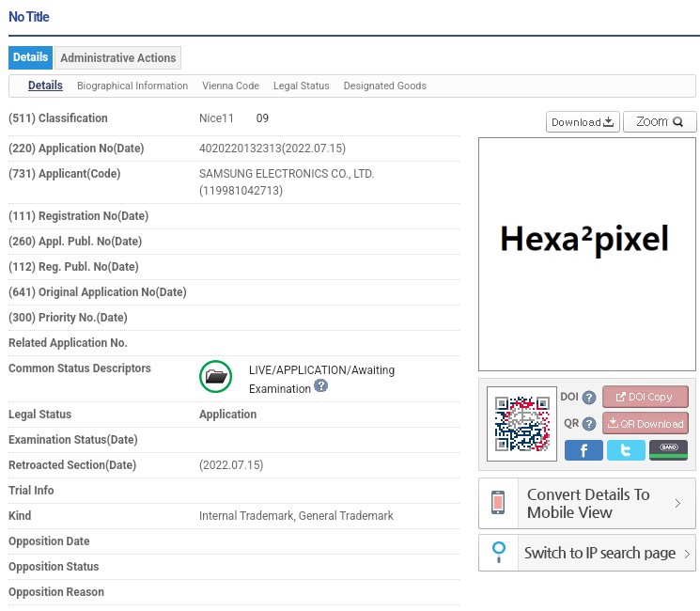Open the Biographical Information sub-tab
Screen dimensions: 700x611
tap(132, 86)
